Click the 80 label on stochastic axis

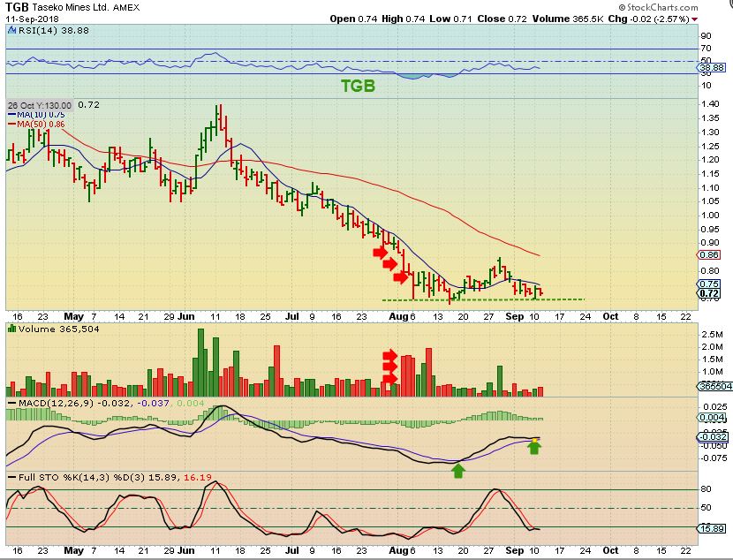coord(706,489)
